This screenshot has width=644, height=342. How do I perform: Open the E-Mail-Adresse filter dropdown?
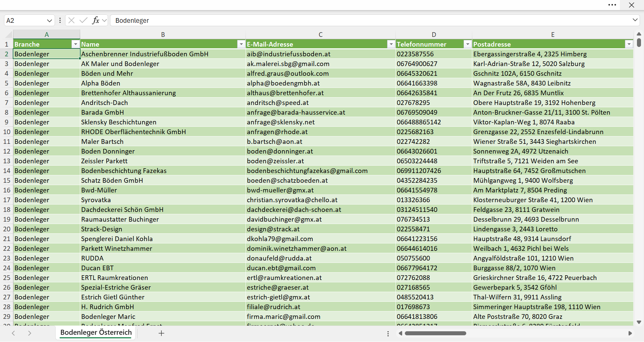tap(391, 44)
